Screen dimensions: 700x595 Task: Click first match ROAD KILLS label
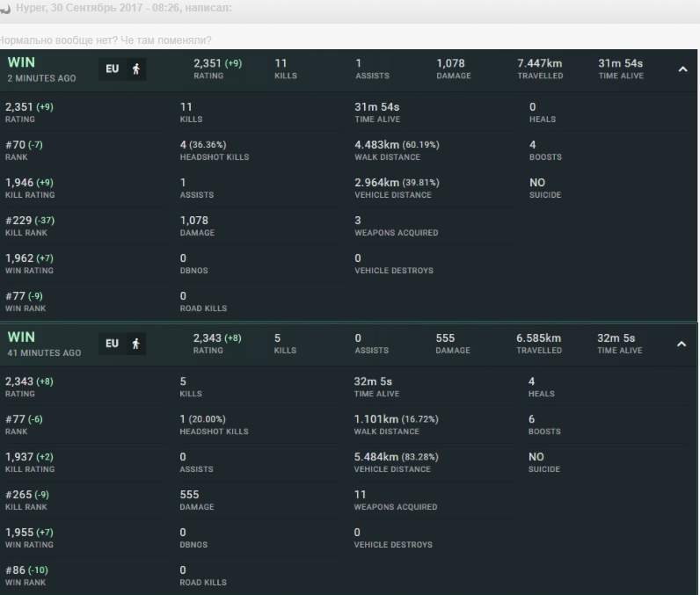coord(203,308)
